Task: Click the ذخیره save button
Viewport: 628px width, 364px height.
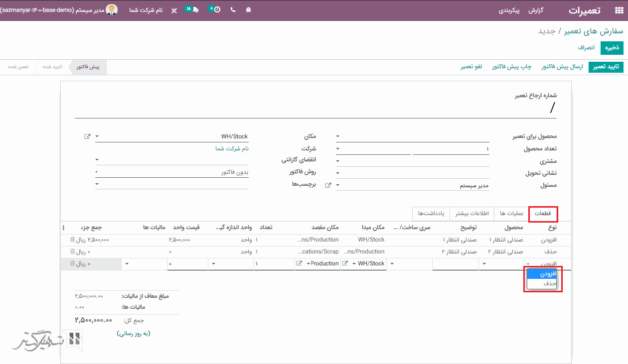Action: pyautogui.click(x=612, y=47)
